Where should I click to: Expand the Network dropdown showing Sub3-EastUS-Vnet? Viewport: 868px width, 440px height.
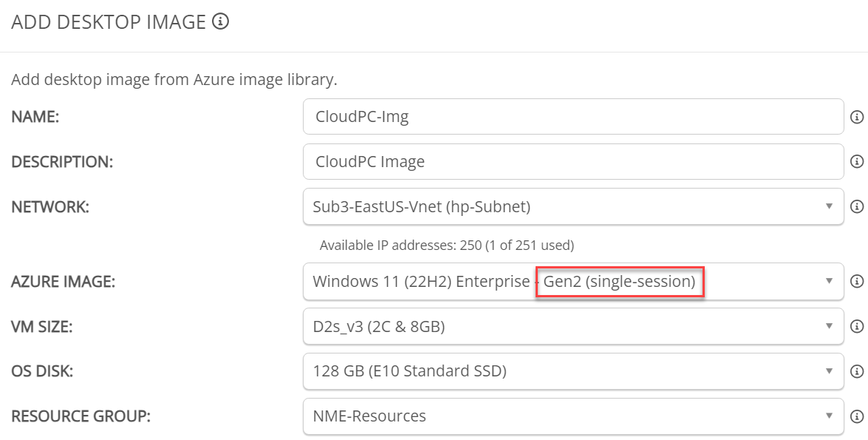pos(573,207)
